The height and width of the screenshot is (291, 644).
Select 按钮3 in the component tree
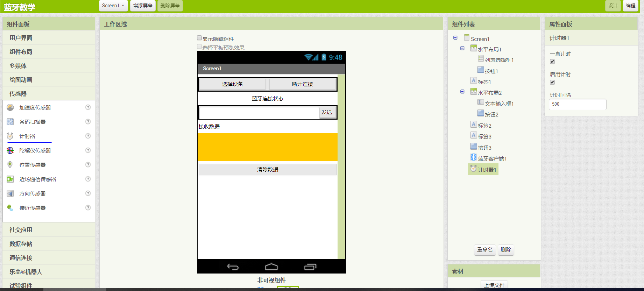(x=484, y=148)
